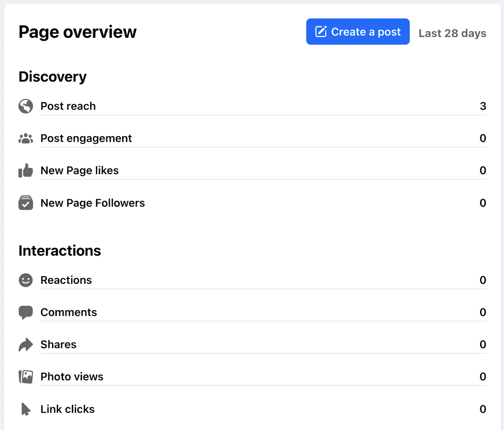Select the Comments speech bubble icon
This screenshot has height=430, width=504.
click(x=26, y=312)
